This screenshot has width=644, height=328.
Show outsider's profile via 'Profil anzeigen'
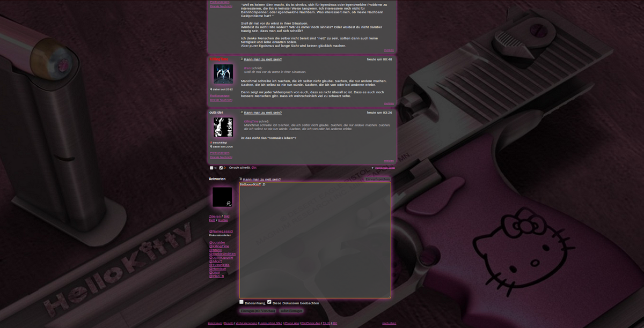(x=219, y=153)
